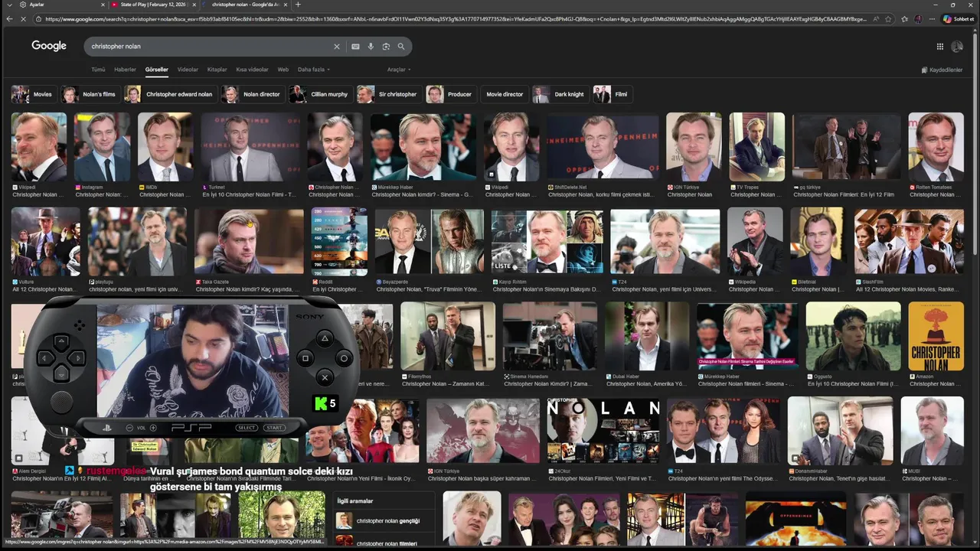Switch to the Tümü results tab
Image resolution: width=980 pixels, height=551 pixels.
click(x=98, y=70)
